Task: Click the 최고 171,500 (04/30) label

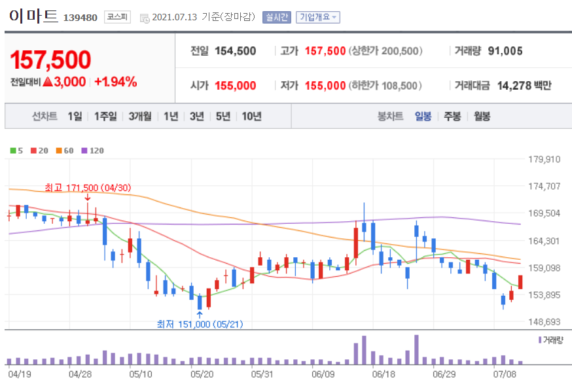Action: click(x=88, y=188)
